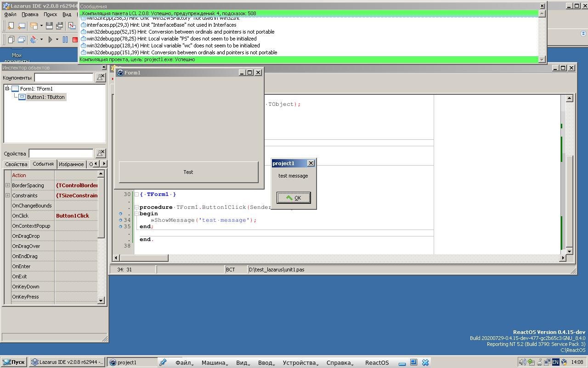588x368 pixels.
Task: Click the View Units icon
Action: pyautogui.click(x=11, y=40)
